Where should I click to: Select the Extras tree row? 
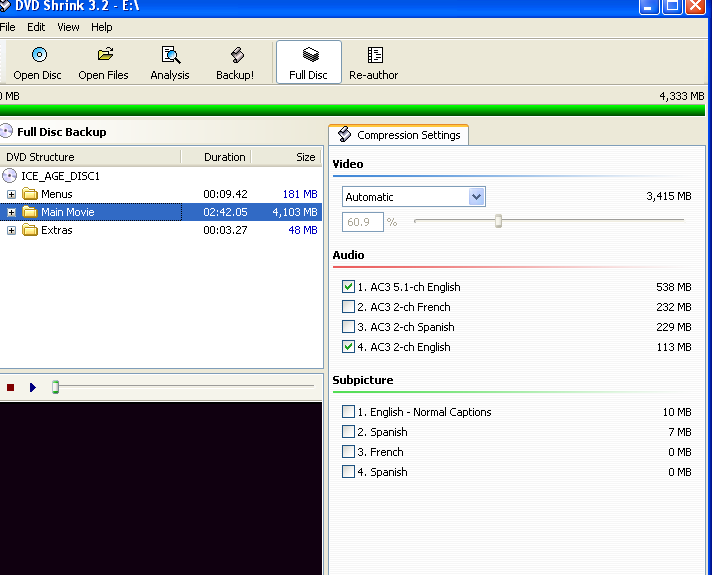[161, 230]
